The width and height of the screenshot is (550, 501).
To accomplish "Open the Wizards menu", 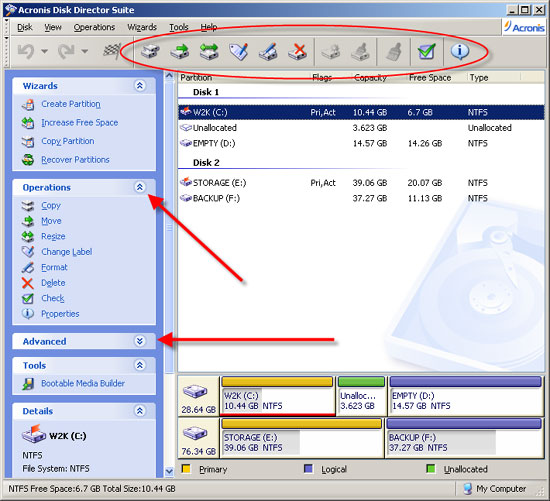I will (x=142, y=27).
